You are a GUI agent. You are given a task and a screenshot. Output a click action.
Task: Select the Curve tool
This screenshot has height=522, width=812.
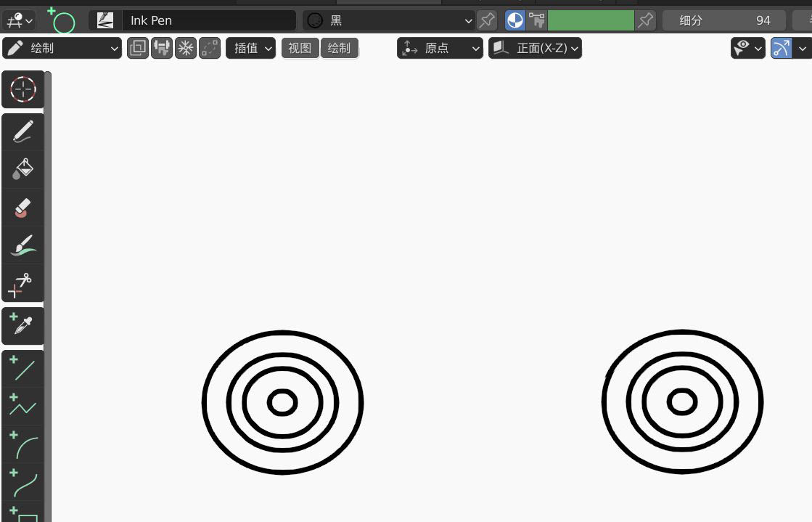click(x=22, y=484)
